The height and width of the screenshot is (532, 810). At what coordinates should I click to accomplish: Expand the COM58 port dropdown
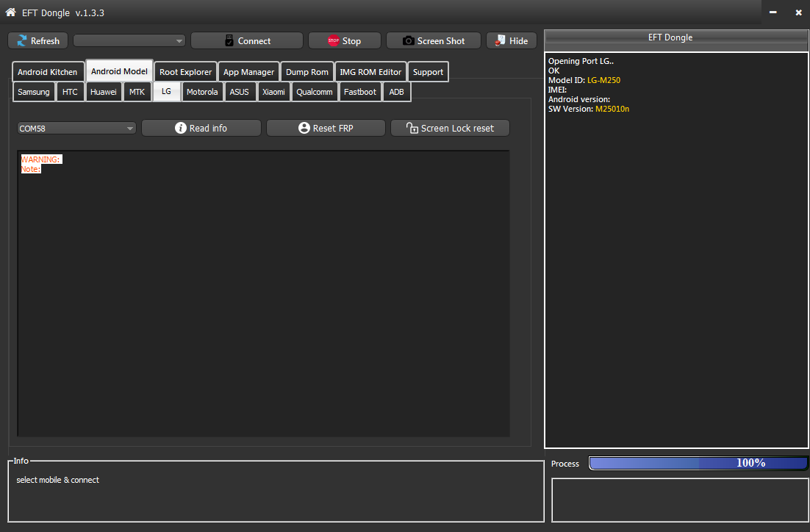point(76,128)
